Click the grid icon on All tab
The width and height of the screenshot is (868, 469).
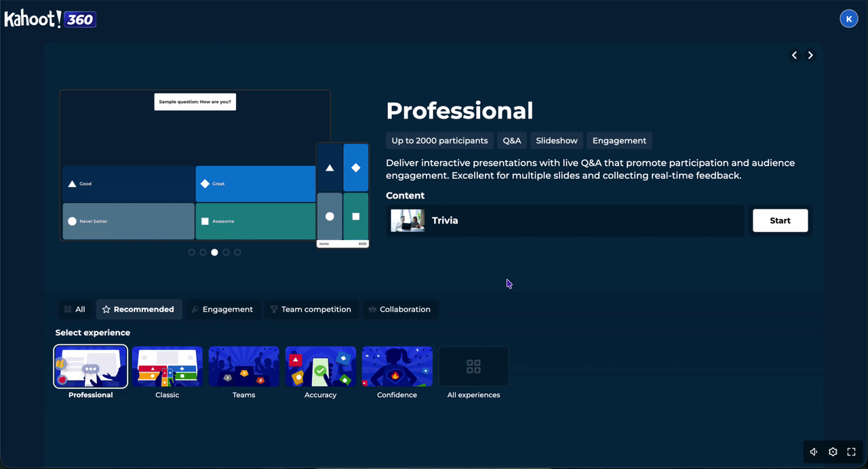coord(68,309)
